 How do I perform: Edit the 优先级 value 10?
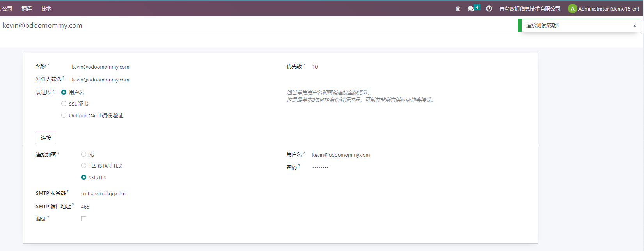pos(315,67)
